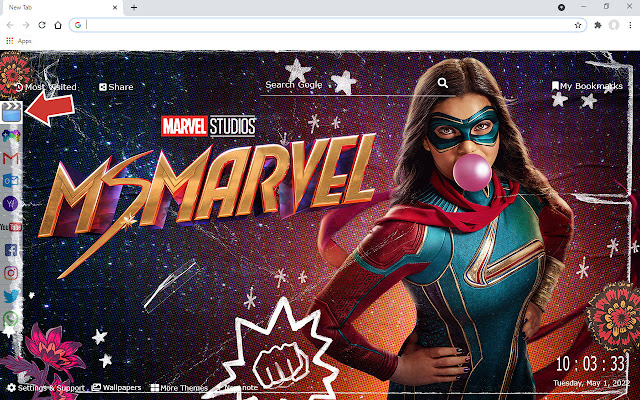Click the search magnifier icon
640x400 pixels.
442,83
